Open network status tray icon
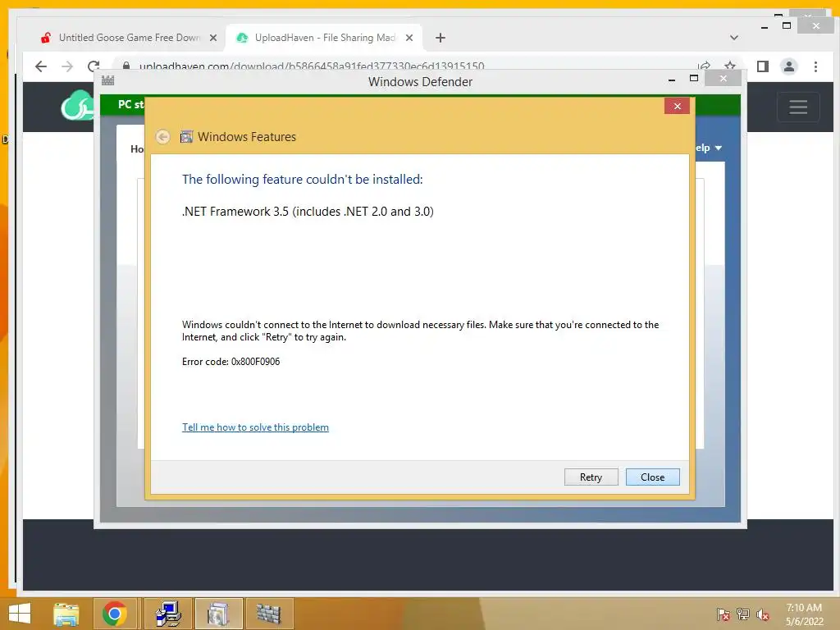This screenshot has height=630, width=840. [743, 614]
